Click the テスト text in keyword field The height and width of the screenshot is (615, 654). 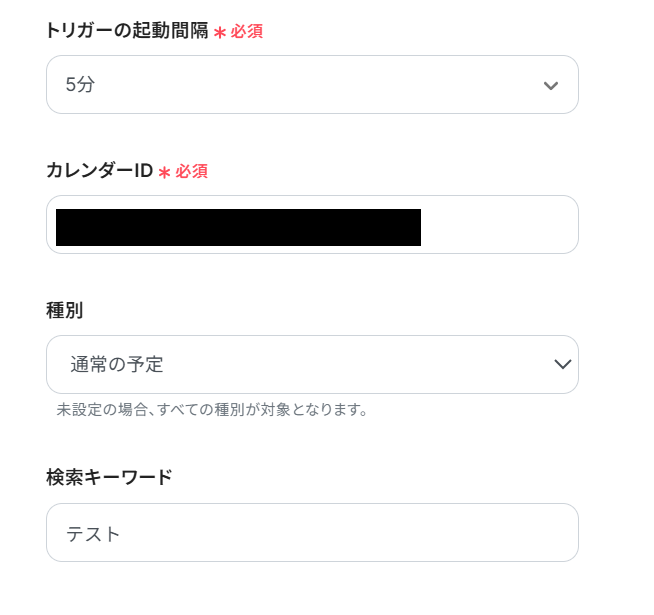pos(93,534)
